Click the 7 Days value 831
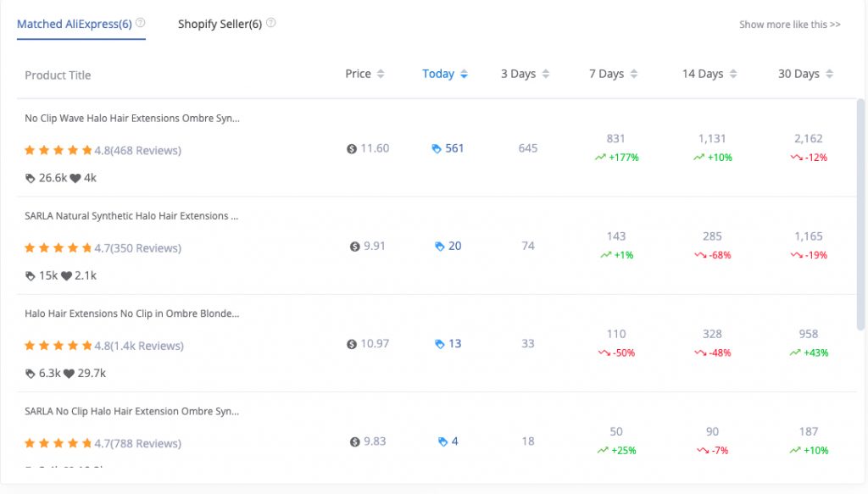 click(x=615, y=139)
